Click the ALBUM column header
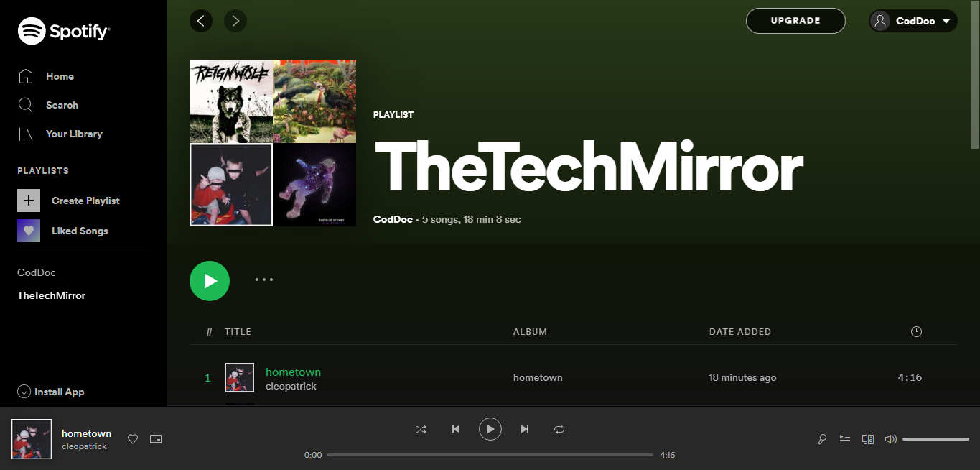980x470 pixels. coord(530,332)
